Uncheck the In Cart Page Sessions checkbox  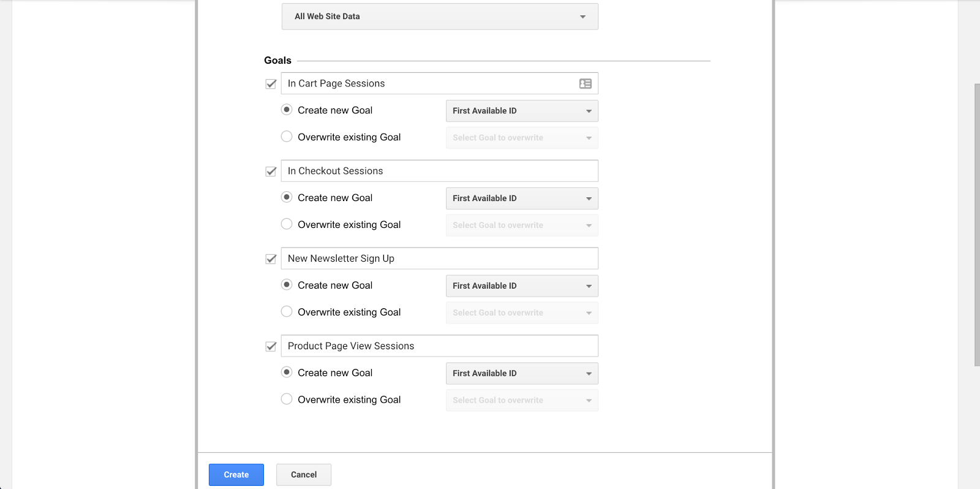(x=271, y=84)
